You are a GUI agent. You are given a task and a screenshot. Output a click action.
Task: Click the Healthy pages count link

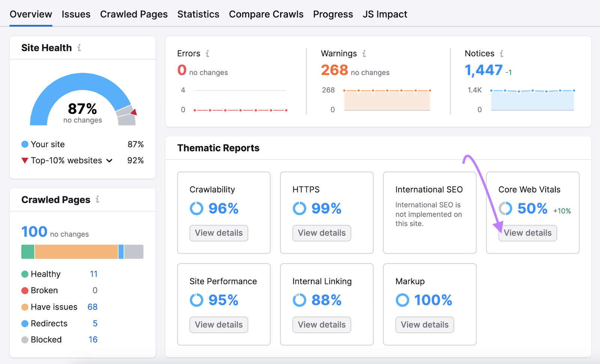(x=94, y=274)
